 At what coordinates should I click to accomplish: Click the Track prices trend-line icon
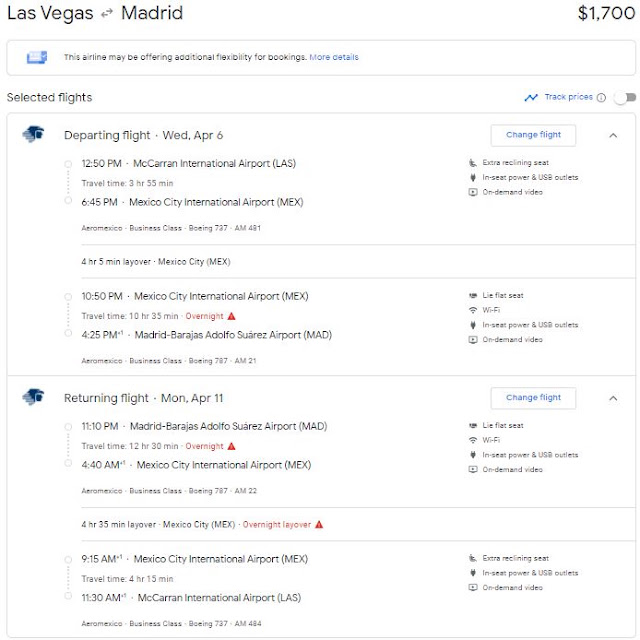pos(531,98)
